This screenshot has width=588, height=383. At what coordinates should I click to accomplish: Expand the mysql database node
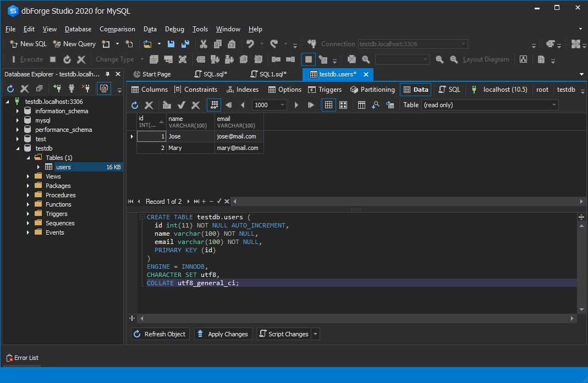coord(17,120)
